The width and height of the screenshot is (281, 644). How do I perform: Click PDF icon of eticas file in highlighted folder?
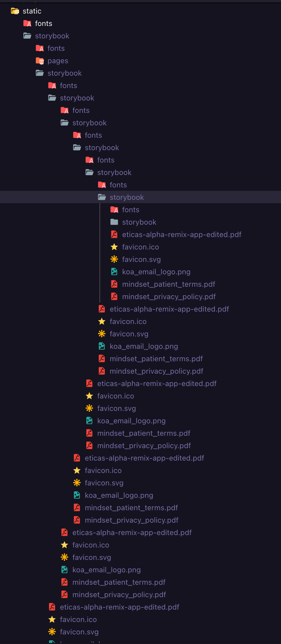click(114, 235)
